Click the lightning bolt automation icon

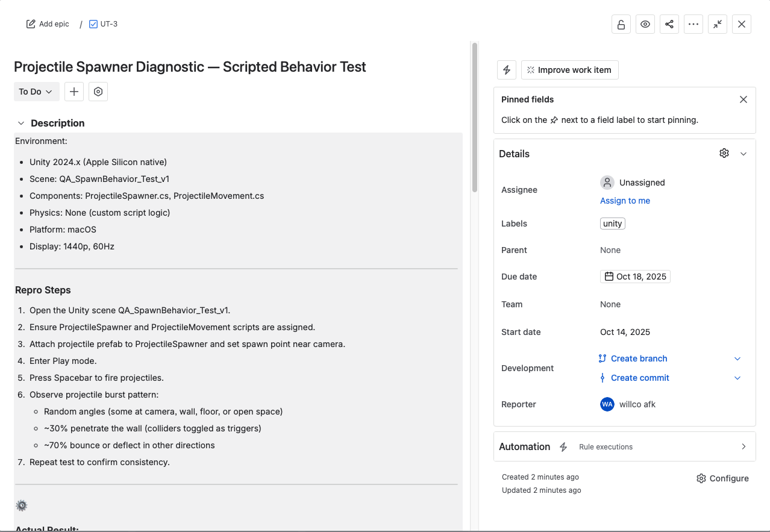(x=507, y=70)
